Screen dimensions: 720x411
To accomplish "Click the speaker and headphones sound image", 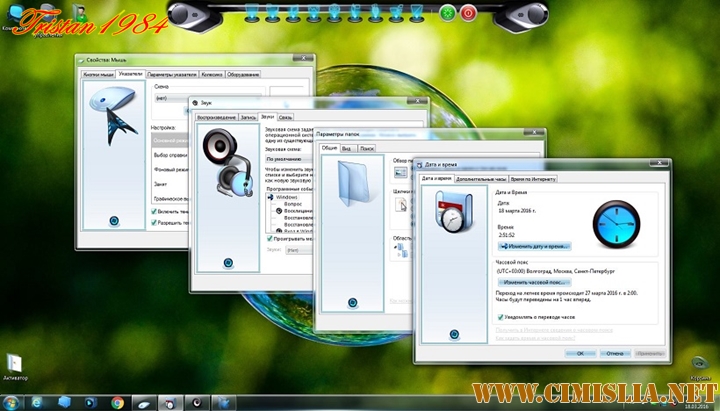I will [226, 160].
